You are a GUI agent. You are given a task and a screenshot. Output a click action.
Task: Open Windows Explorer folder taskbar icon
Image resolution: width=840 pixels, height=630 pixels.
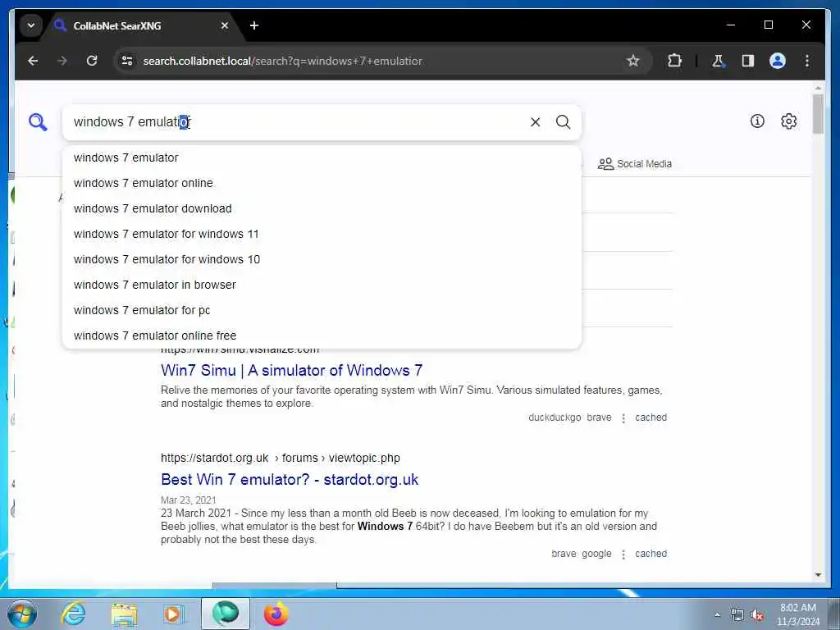coord(124,614)
